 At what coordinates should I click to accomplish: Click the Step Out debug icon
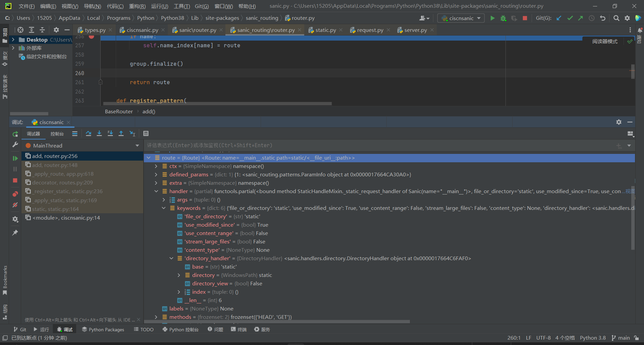(x=121, y=133)
